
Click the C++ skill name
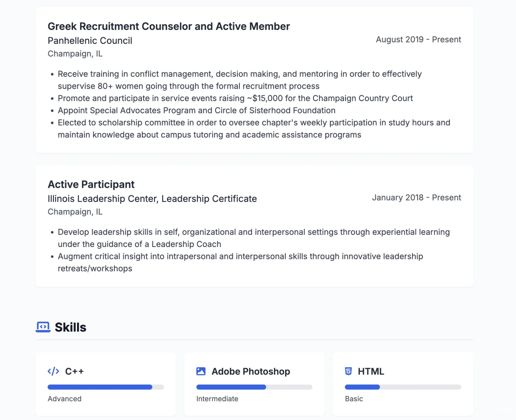(74, 371)
